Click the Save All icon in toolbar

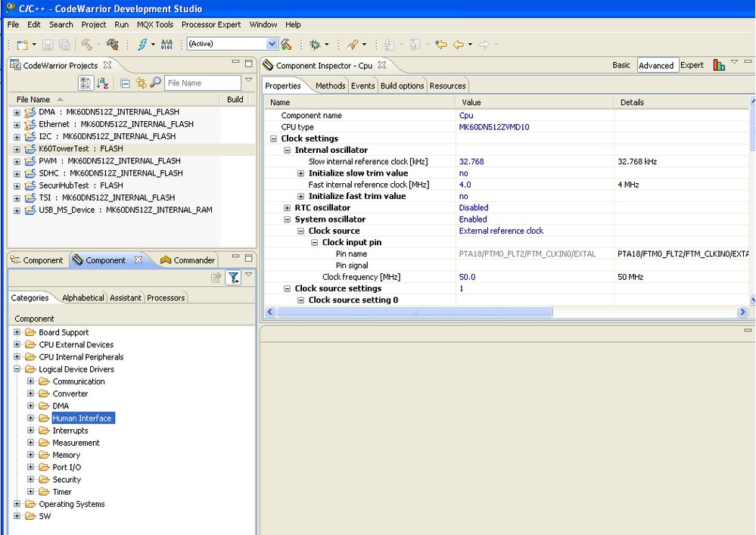(x=64, y=45)
